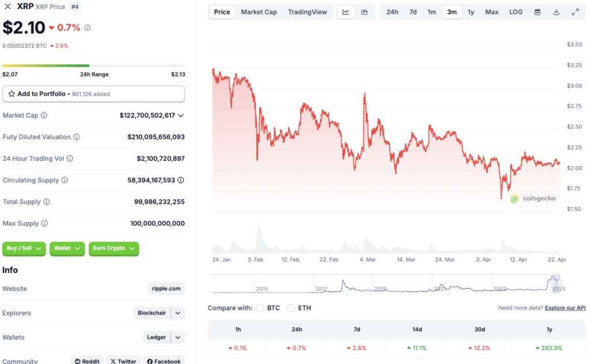Open the Explore our API link
The width and height of the screenshot is (590, 364).
click(x=565, y=308)
